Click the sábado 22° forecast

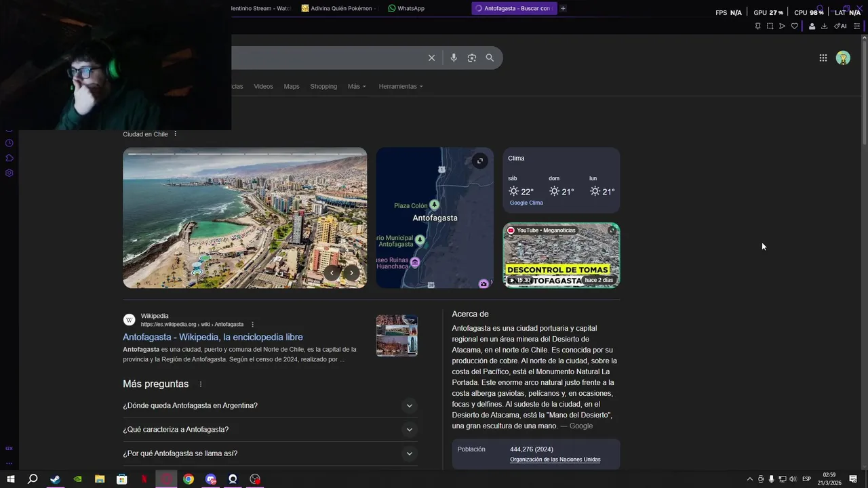click(521, 187)
